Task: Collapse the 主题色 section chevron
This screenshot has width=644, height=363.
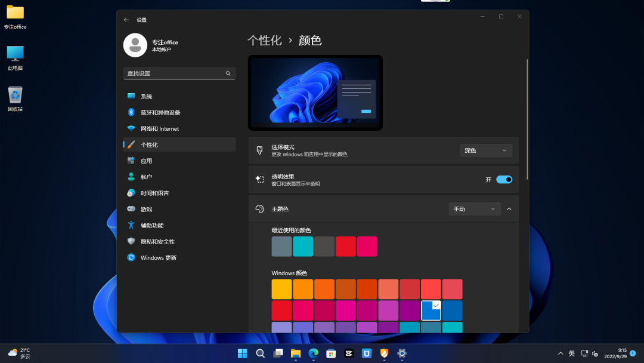Action: pyautogui.click(x=509, y=209)
